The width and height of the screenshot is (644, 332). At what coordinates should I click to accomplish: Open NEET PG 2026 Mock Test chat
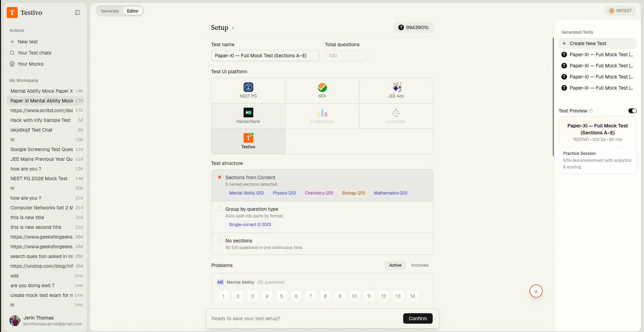pos(45,179)
